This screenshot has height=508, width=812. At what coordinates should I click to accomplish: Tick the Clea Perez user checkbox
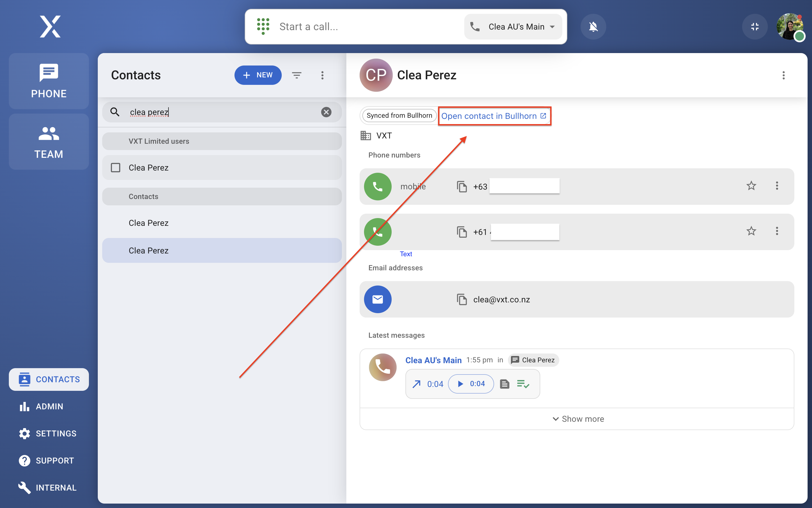(x=115, y=167)
